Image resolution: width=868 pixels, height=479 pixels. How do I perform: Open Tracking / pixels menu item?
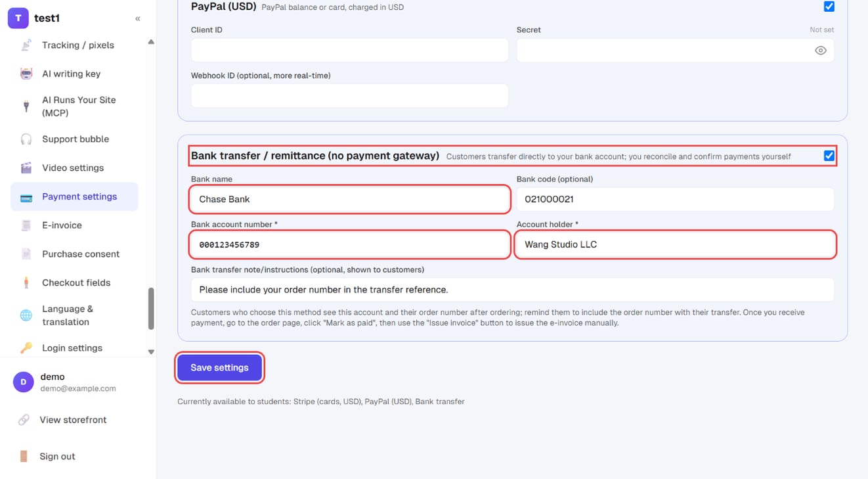tap(74, 45)
